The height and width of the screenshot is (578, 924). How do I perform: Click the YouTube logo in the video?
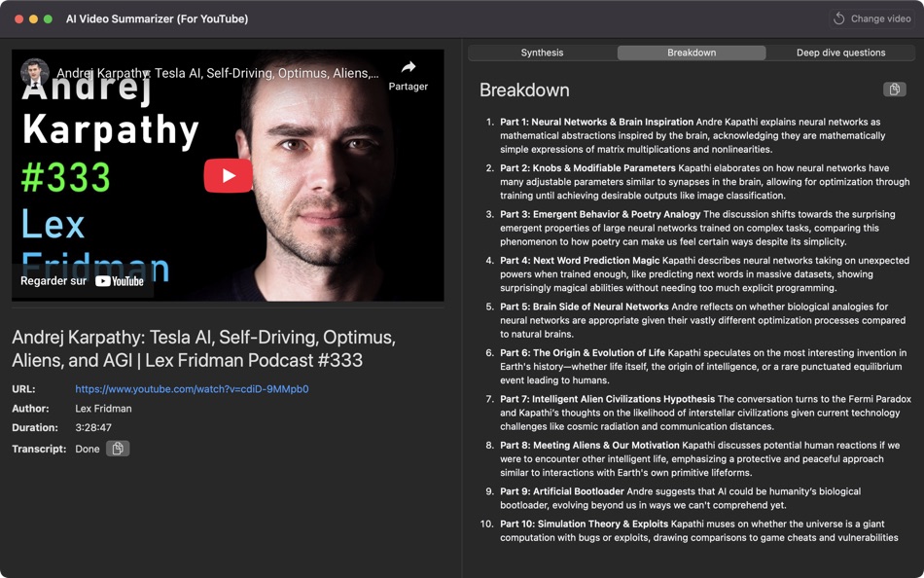pos(120,281)
